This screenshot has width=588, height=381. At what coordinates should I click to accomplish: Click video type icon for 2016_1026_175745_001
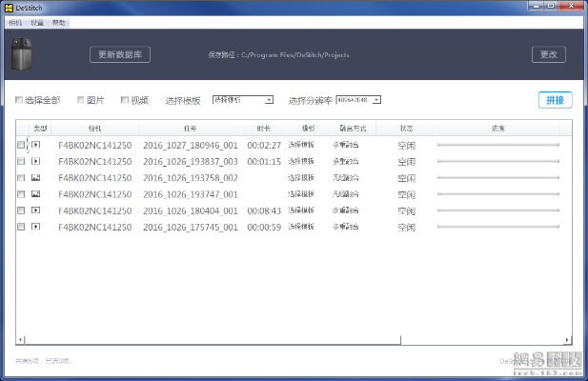click(x=36, y=227)
